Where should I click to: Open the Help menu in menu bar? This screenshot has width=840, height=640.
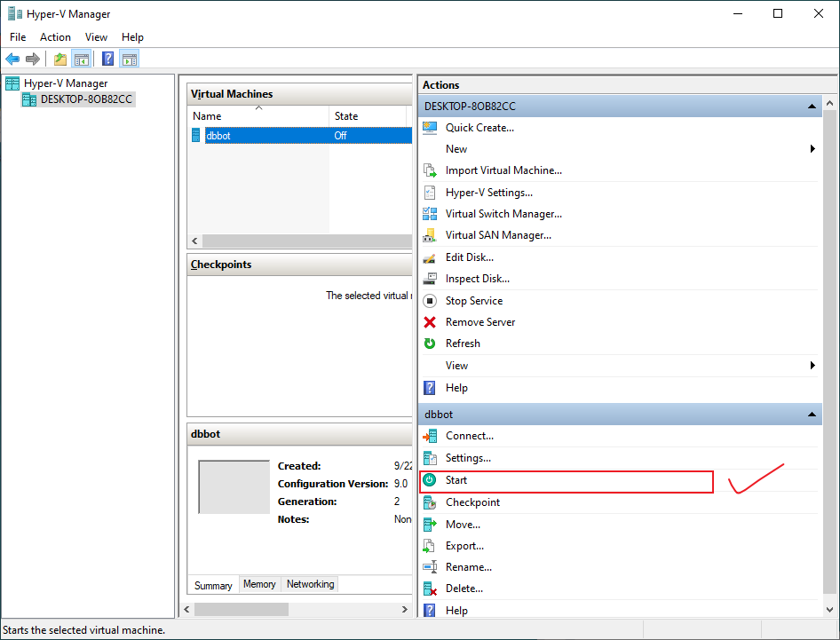click(132, 37)
